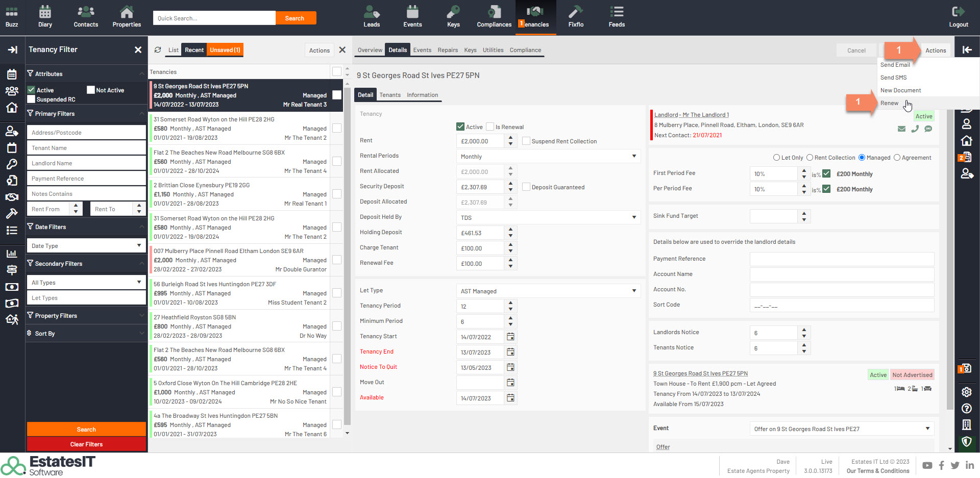Screen dimensions: 980x478
Task: Enable the Is Renewal checkbox
Action: (490, 127)
